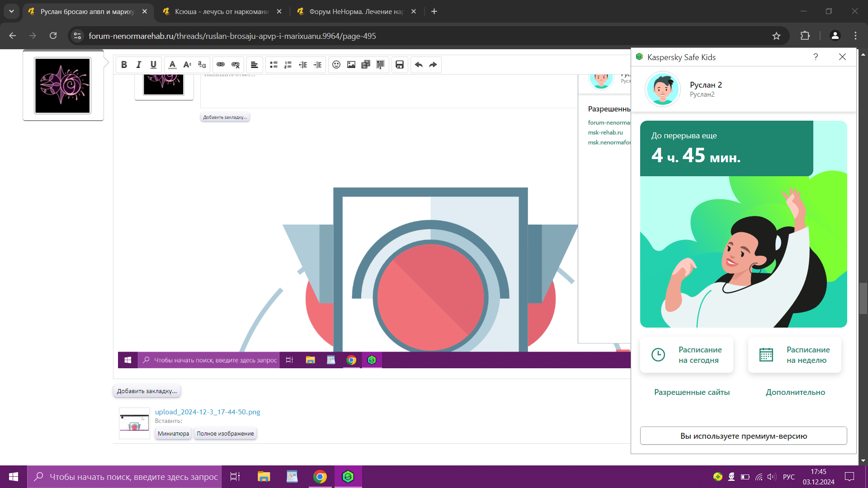The height and width of the screenshot is (488, 868).
Task: Open Расписание на сегодня
Action: coord(687,355)
